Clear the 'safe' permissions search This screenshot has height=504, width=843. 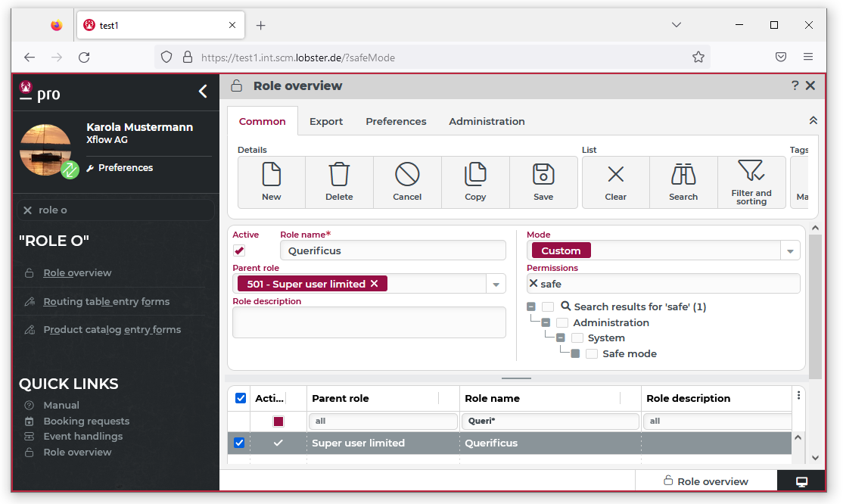coord(533,283)
